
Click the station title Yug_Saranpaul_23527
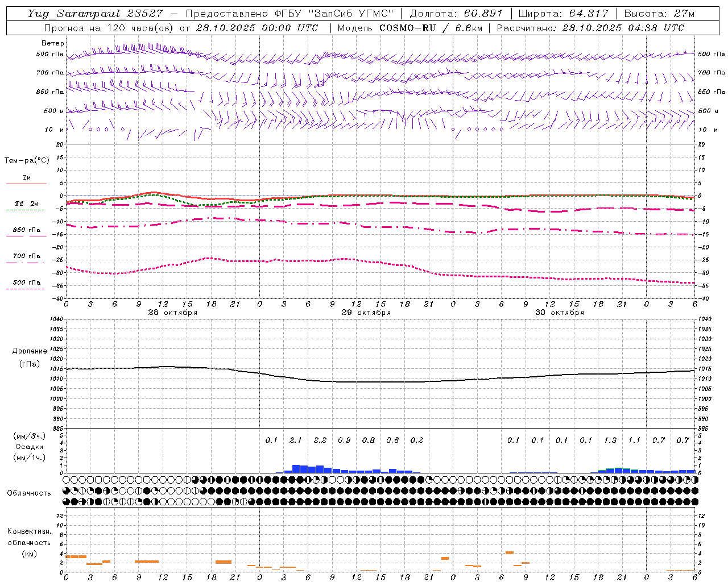(x=95, y=14)
